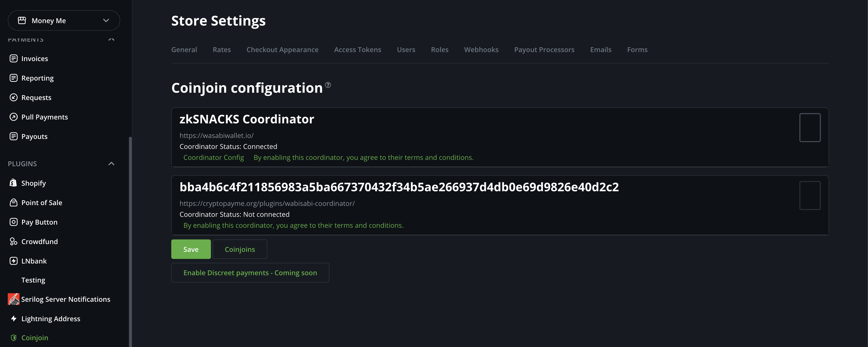Open Pull Payments from the Payments section
This screenshot has height=347, width=868.
tap(13, 117)
